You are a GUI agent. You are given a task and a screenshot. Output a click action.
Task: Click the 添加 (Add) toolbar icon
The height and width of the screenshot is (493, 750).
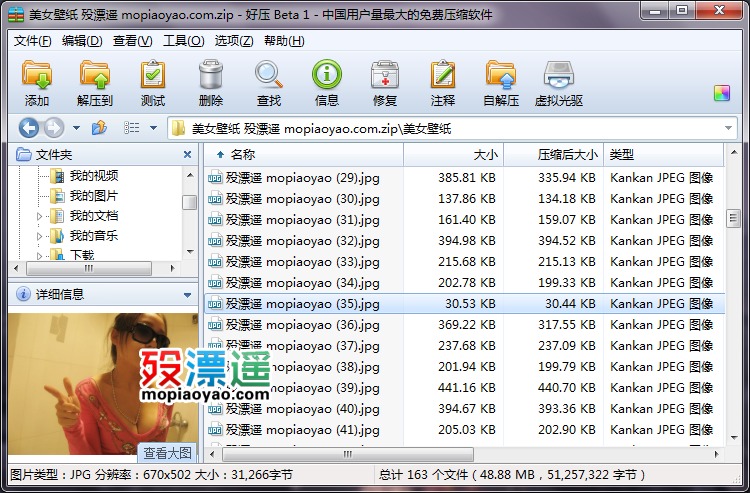(37, 82)
